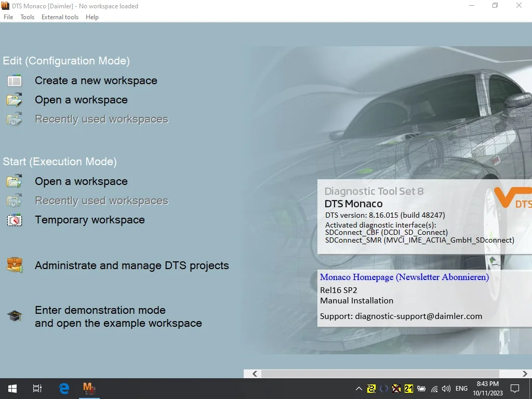Screen dimensions: 532x399
Task: Click Open a workspace under Execution mode
Action: (x=82, y=181)
